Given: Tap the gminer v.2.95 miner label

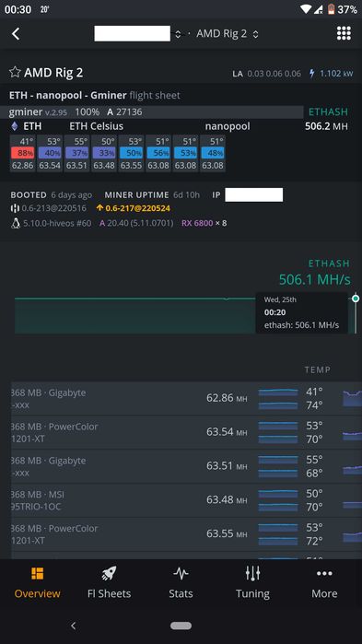Looking at the screenshot, I should (x=38, y=111).
